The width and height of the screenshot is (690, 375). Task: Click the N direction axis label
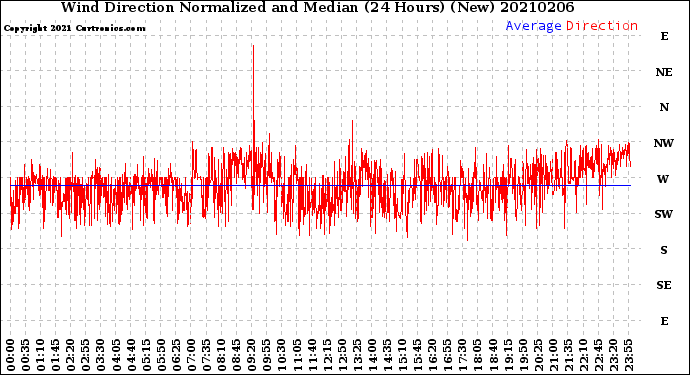point(664,107)
